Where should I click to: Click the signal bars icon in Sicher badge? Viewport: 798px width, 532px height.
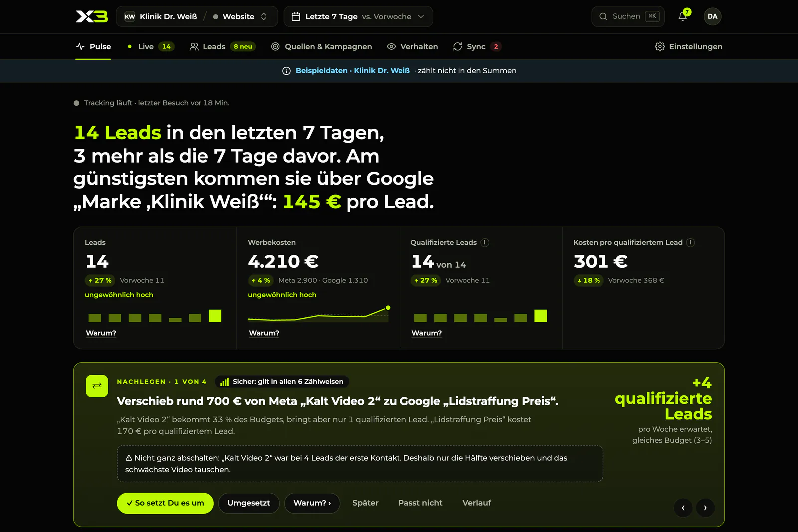pos(224,382)
